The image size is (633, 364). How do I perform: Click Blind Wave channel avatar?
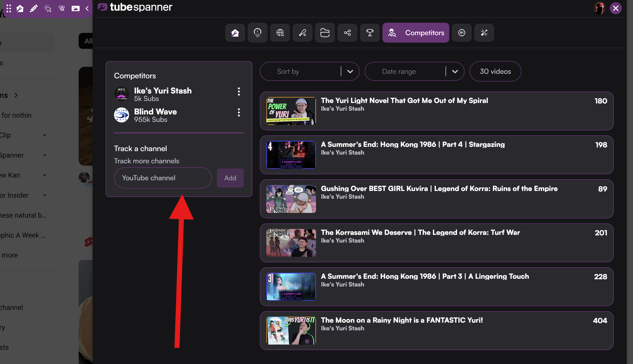click(121, 115)
